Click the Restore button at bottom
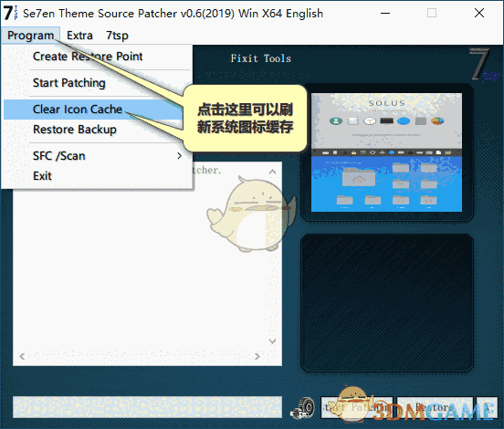The image size is (504, 429). point(435,407)
